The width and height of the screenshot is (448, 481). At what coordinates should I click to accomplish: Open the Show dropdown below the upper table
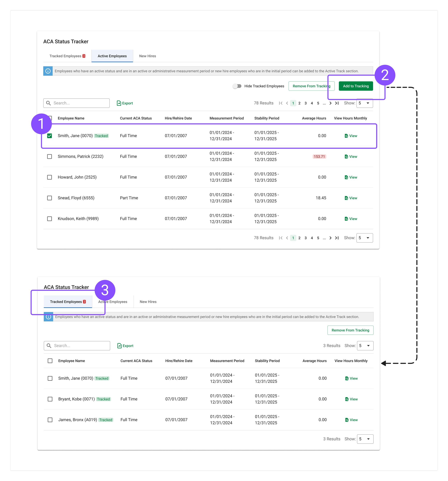click(364, 238)
